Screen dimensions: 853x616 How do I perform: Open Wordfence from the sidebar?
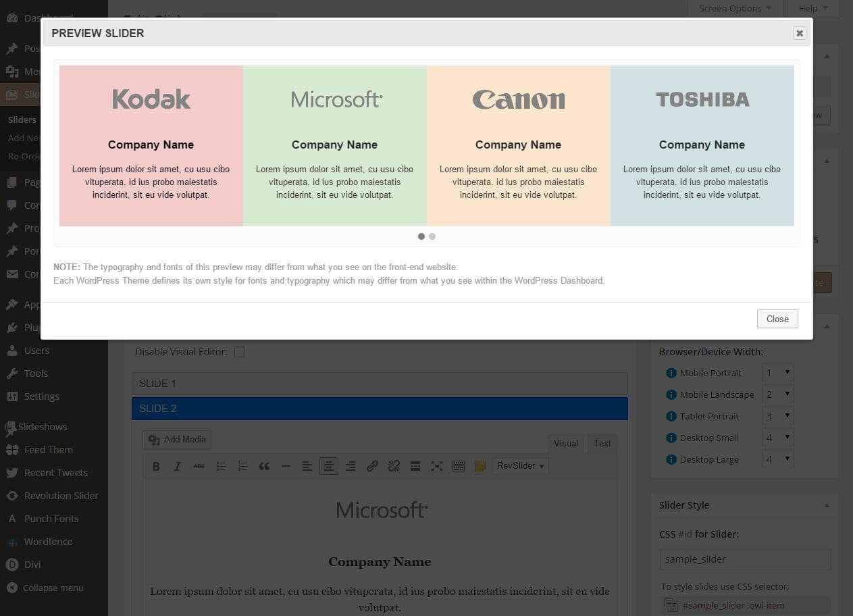coord(48,541)
